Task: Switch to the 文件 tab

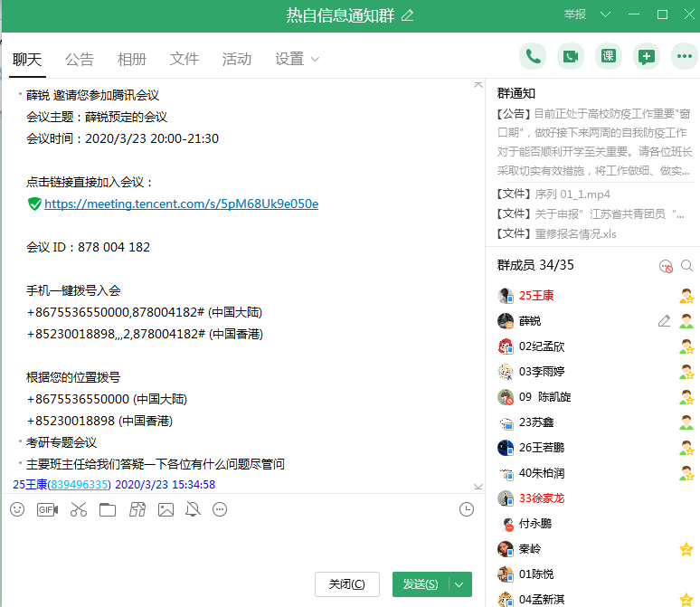Action: (x=184, y=60)
